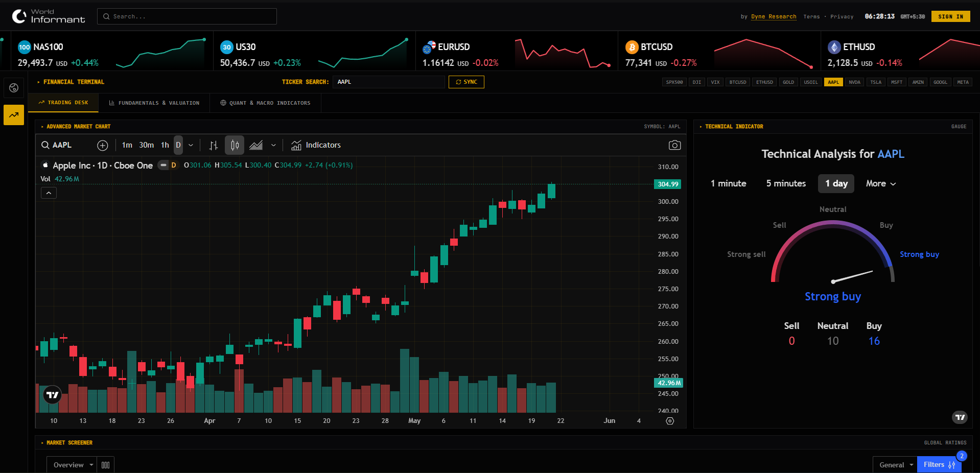Viewport: 980px width, 473px height.
Task: Open the NAS100 ticker card
Action: coord(111,52)
